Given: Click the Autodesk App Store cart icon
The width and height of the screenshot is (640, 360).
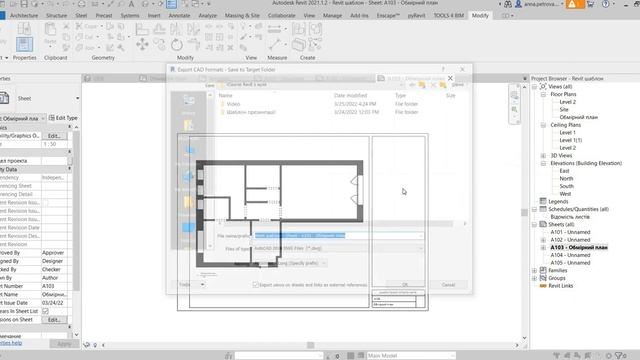Looking at the screenshot, I should 590,4.
